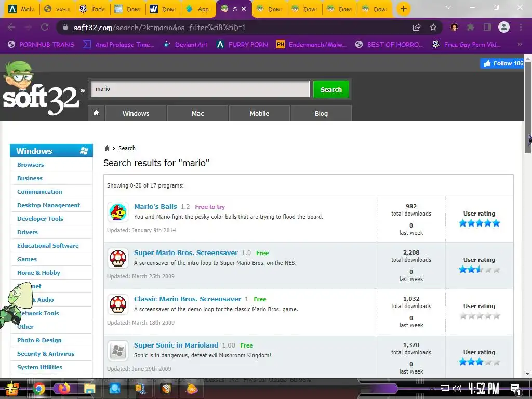Open the Mario's Balls title link

(155, 206)
